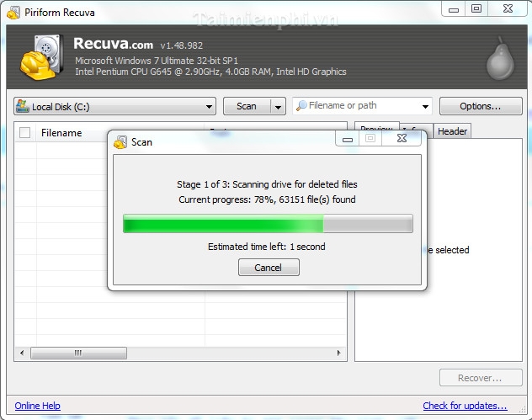Cancel the running scan
This screenshot has width=532, height=420.
pyautogui.click(x=268, y=268)
